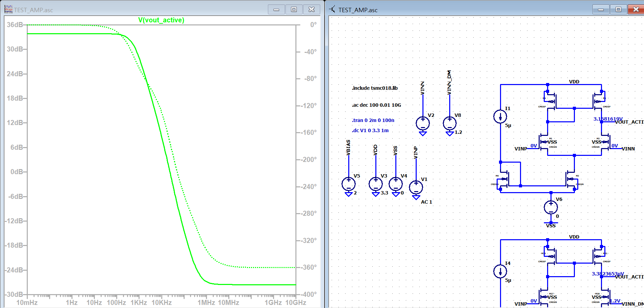Select voltage source V4 symbol
The height and width of the screenshot is (308, 644).
coord(396,184)
